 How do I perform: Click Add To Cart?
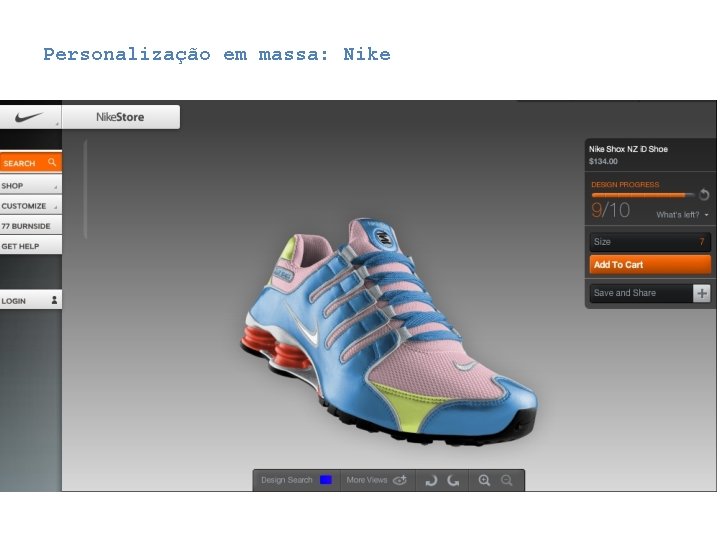[650, 265]
